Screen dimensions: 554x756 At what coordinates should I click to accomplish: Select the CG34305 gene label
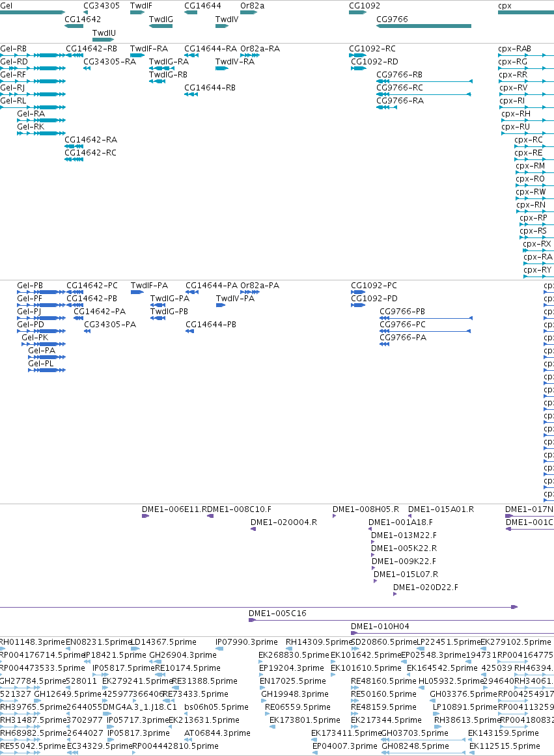[102, 6]
